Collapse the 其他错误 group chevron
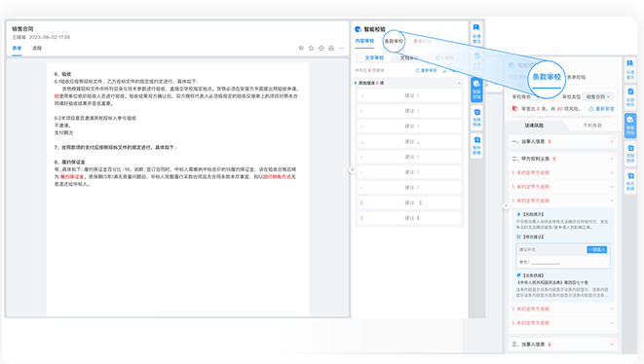644x364 pixels. tap(458, 84)
